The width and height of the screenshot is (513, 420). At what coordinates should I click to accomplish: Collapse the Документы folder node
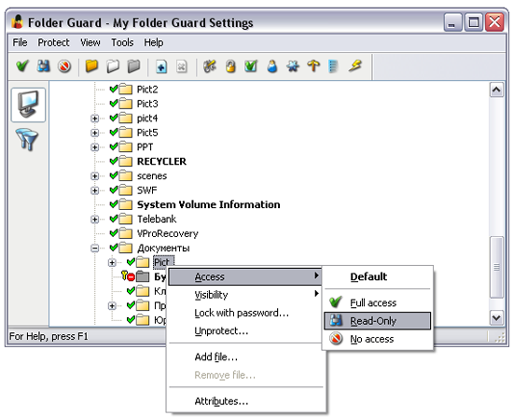94,248
